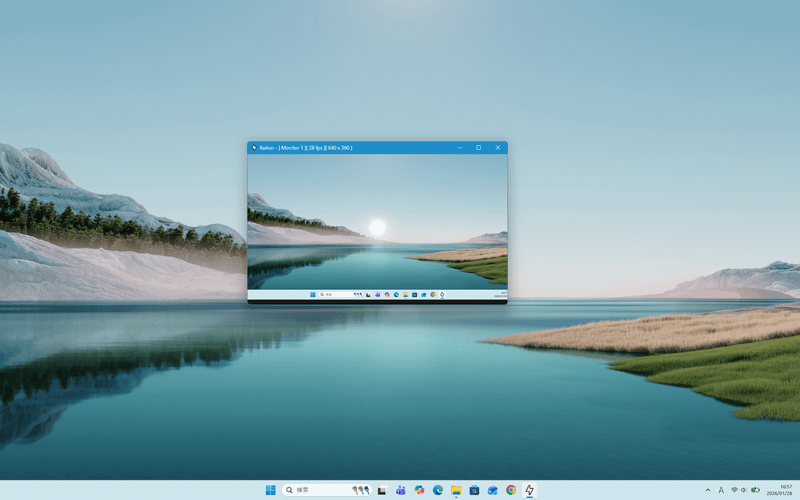Launch Outlook from the taskbar
The image size is (800, 500).
point(493,490)
